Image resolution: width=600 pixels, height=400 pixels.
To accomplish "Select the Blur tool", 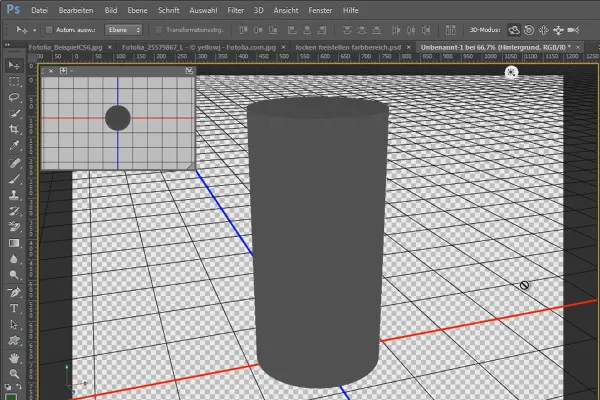I will pos(14,260).
